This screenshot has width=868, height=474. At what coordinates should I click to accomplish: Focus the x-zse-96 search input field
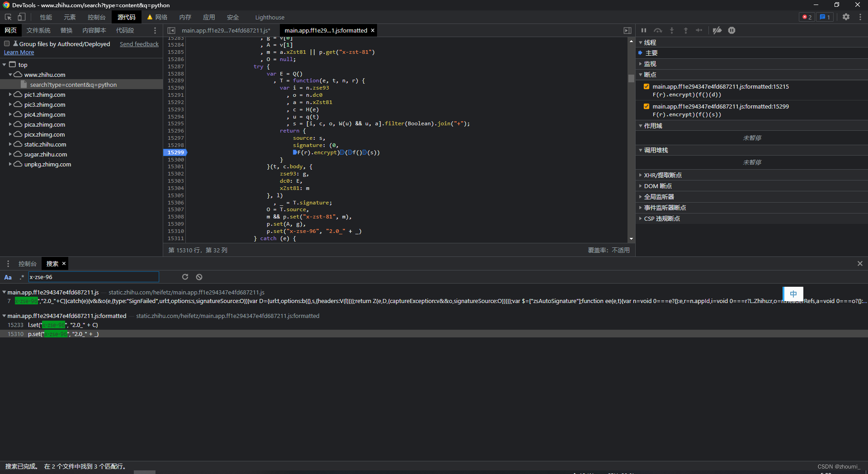[x=94, y=277]
